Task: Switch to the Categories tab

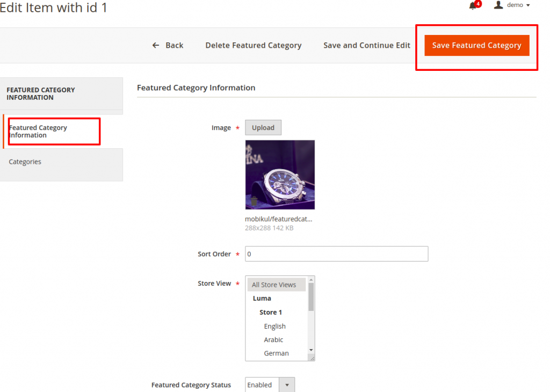Action: 25,162
